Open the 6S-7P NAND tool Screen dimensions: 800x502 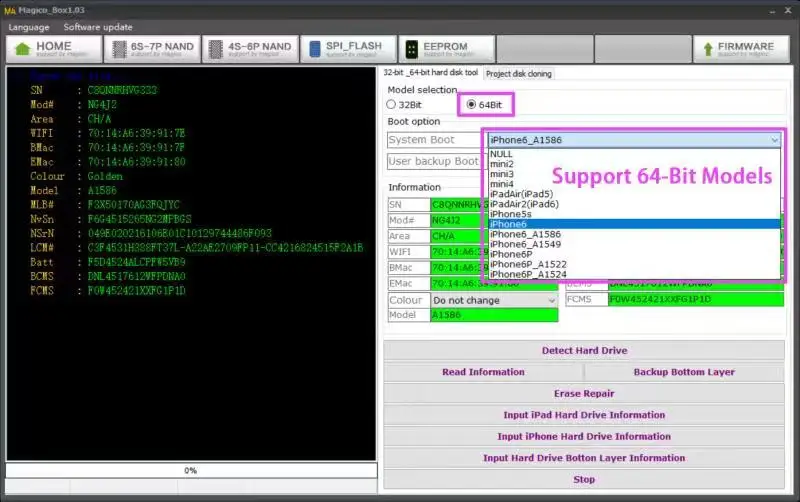(153, 49)
